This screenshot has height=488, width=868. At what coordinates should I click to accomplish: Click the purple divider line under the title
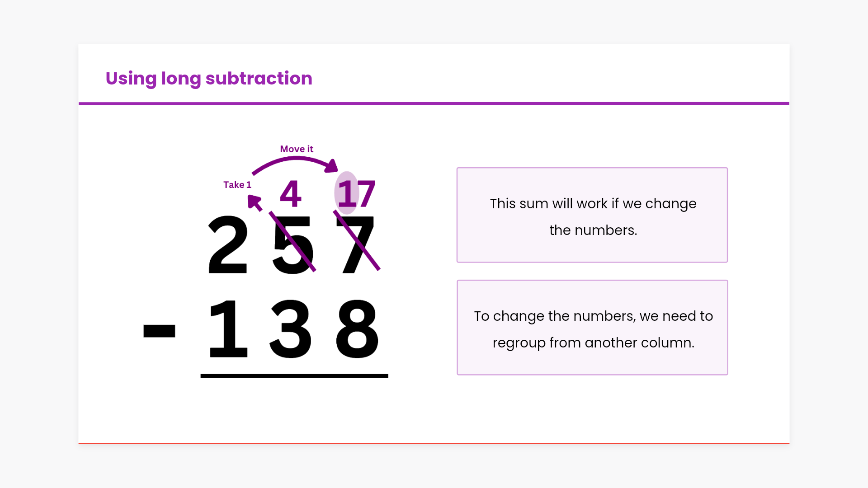[434, 103]
